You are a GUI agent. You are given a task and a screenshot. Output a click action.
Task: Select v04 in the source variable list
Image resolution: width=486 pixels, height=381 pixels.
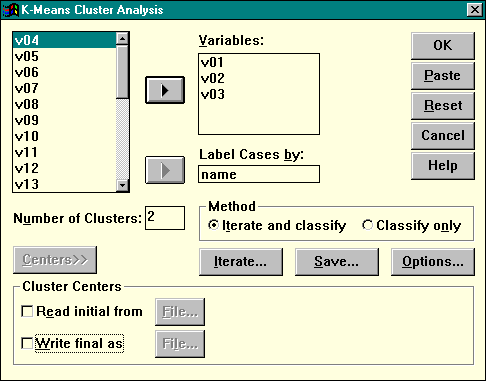coord(64,40)
